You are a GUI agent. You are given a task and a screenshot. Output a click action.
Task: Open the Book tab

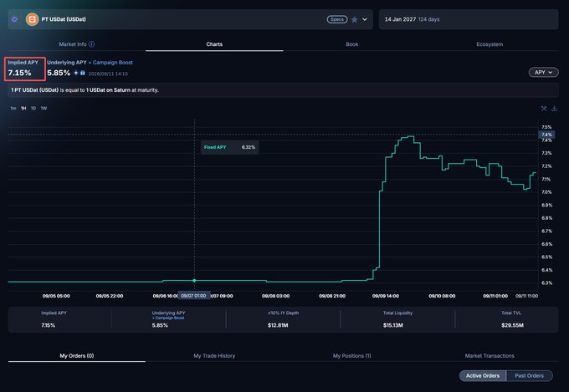[x=351, y=44]
